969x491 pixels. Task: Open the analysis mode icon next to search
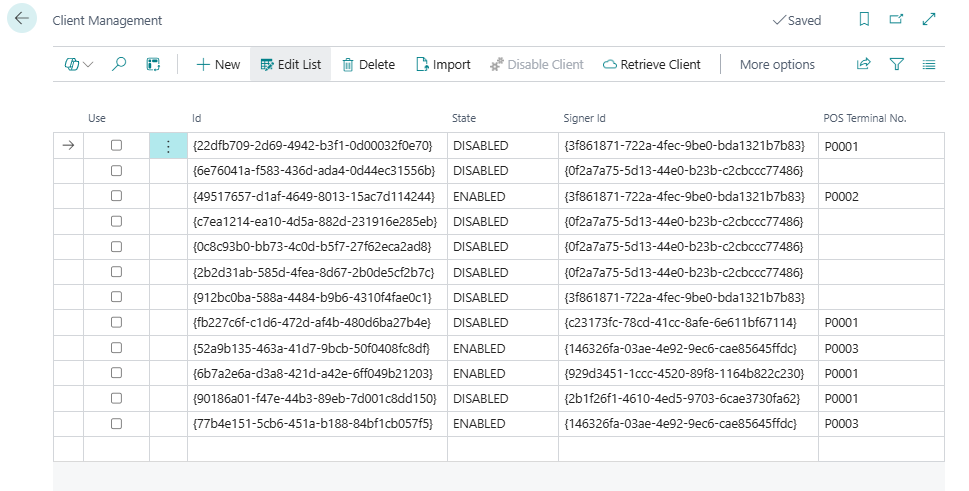click(x=153, y=64)
